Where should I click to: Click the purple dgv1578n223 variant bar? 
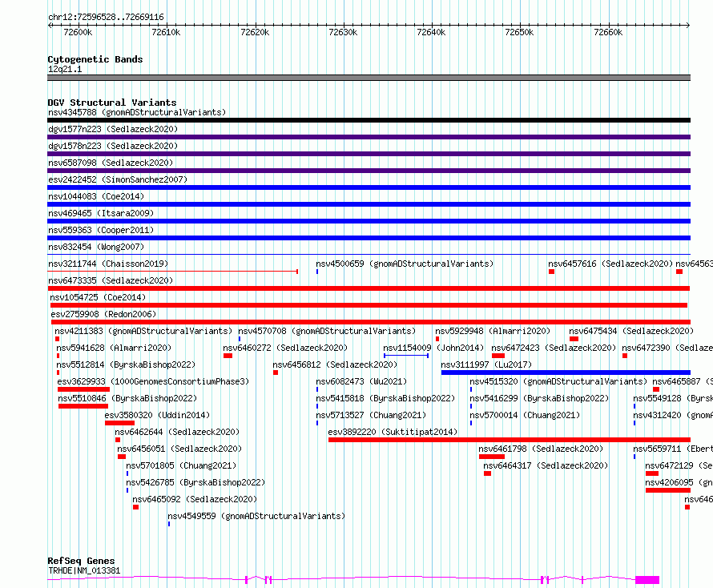(369, 154)
